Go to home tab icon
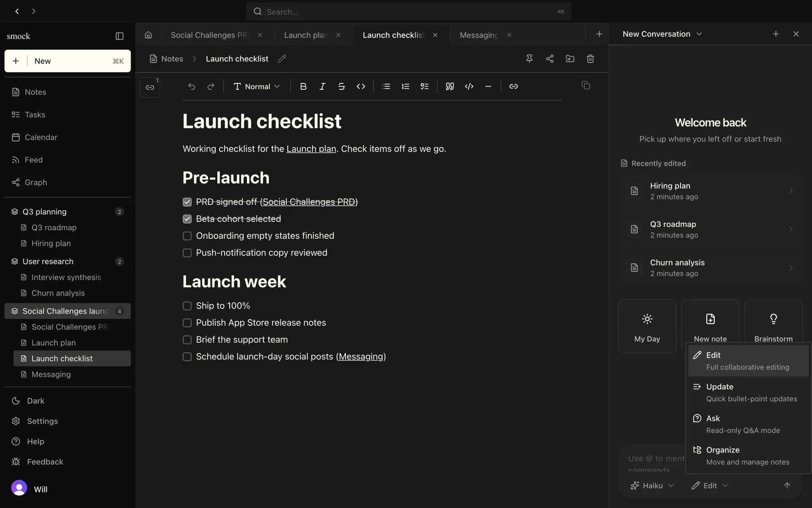This screenshot has height=508, width=812. pyautogui.click(x=148, y=35)
